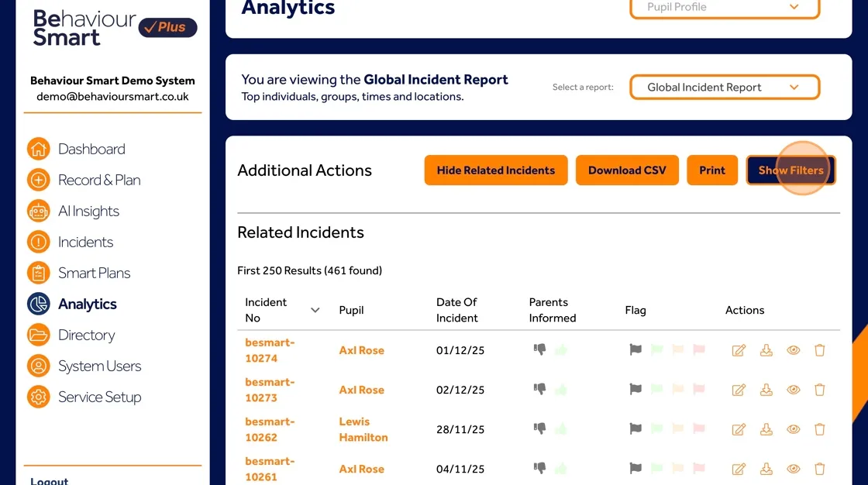Toggle the green flag on incident besmart-10274
868x485 pixels.
656,350
